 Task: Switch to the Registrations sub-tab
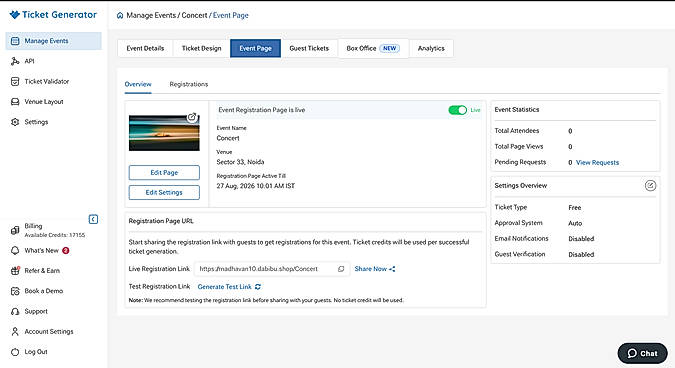(189, 84)
